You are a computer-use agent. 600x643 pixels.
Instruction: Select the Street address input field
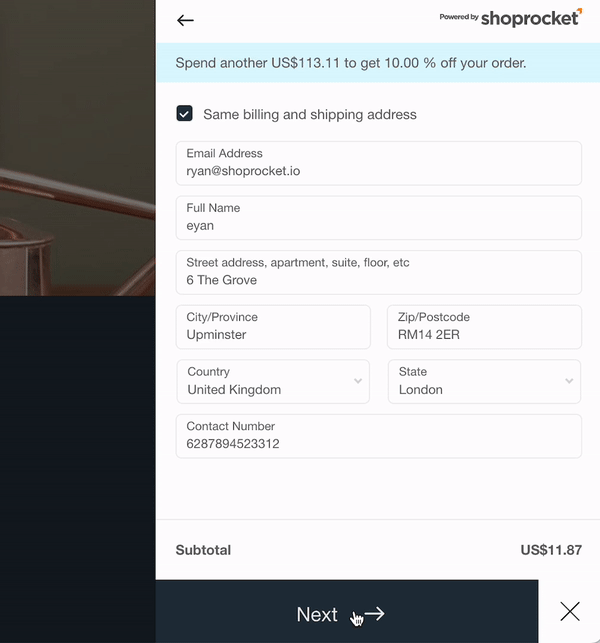[x=379, y=272]
